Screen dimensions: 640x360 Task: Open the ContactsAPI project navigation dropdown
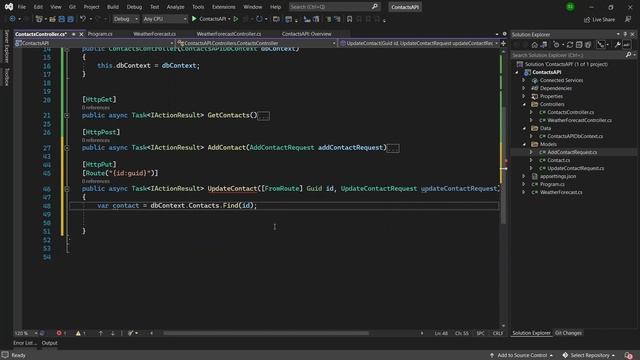tap(94, 43)
